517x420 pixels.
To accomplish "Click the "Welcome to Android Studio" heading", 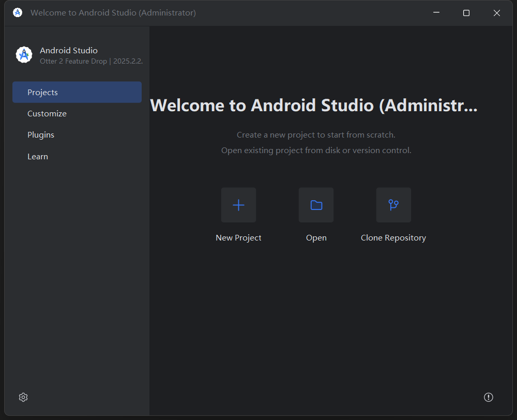I will point(314,106).
